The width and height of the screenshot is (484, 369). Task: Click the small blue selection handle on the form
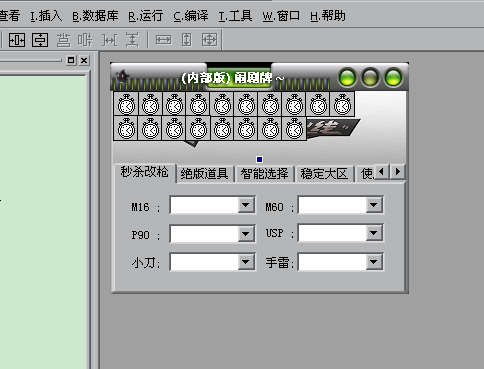pyautogui.click(x=259, y=160)
